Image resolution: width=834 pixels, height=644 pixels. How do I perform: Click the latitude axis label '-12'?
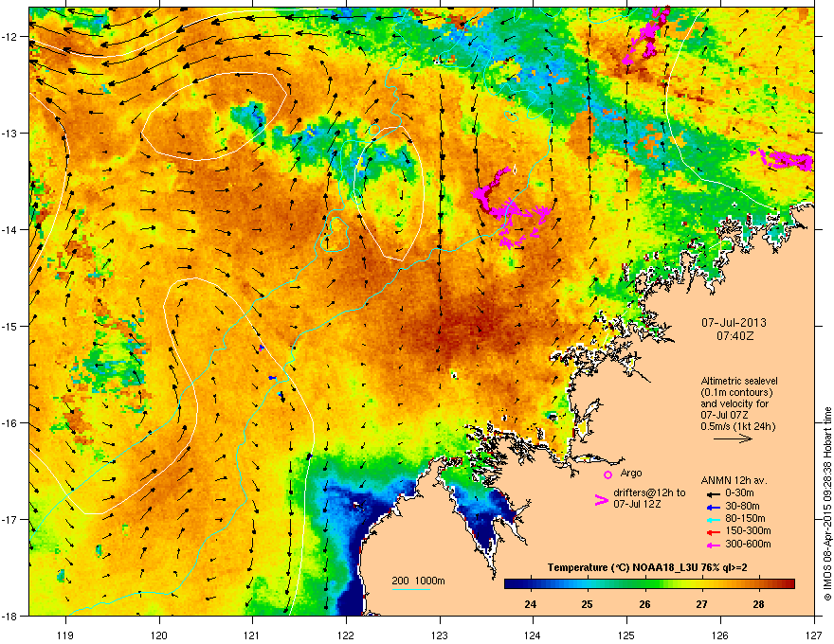tap(9, 37)
